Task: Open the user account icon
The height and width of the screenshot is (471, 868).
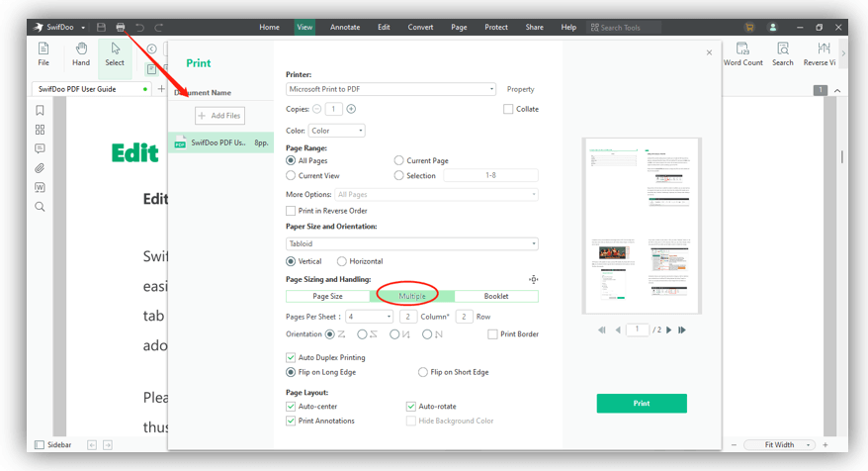Action: pos(773,27)
